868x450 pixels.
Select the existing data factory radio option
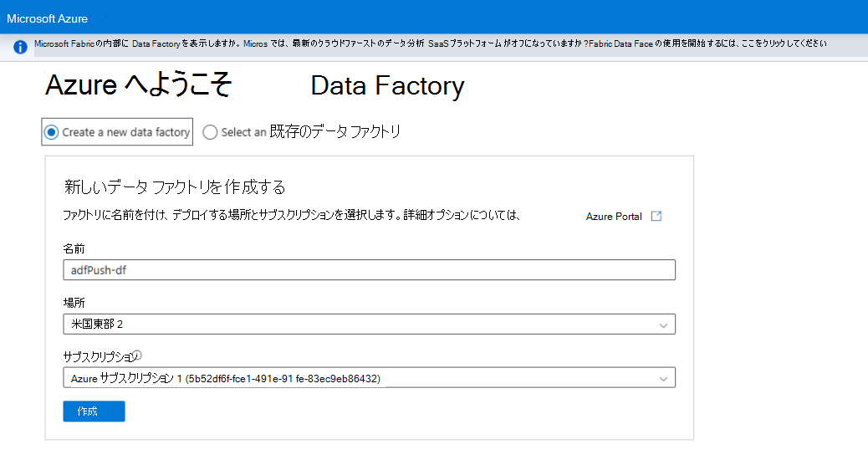tap(210, 132)
